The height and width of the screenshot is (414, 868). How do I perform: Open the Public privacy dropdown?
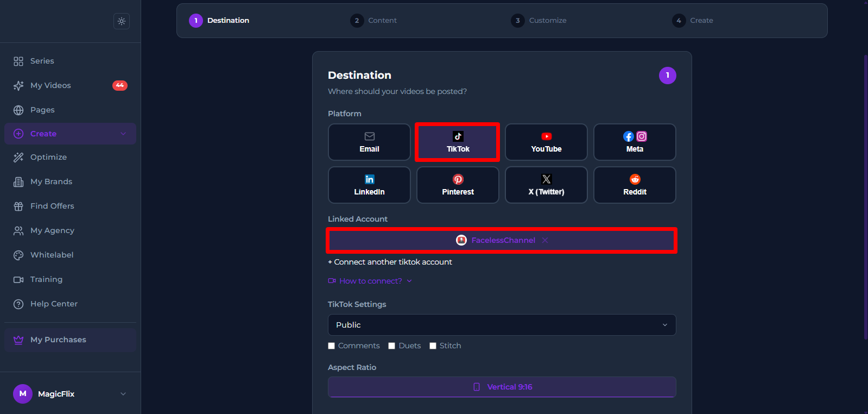pyautogui.click(x=502, y=325)
